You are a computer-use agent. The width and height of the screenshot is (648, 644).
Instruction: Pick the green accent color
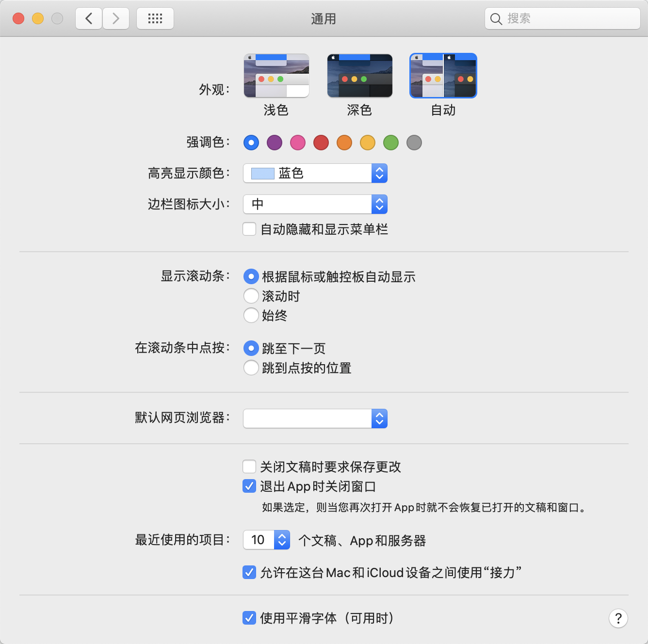click(391, 143)
